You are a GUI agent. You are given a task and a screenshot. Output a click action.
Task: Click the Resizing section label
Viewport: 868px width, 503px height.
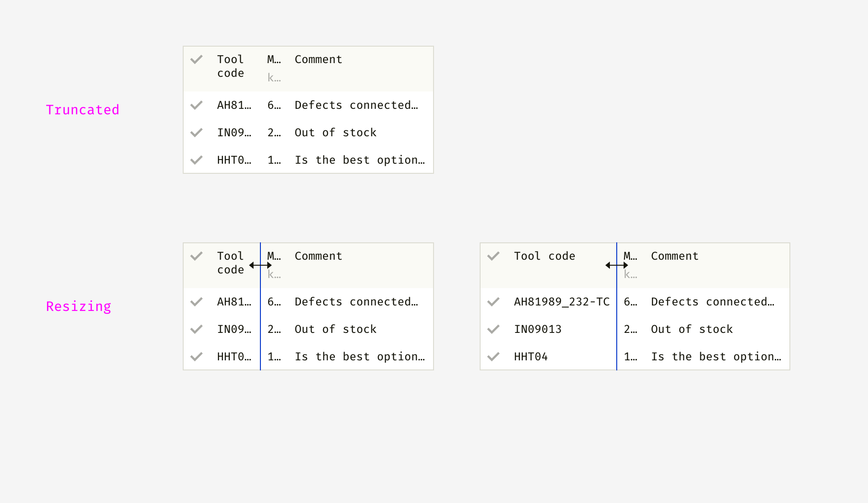point(79,306)
